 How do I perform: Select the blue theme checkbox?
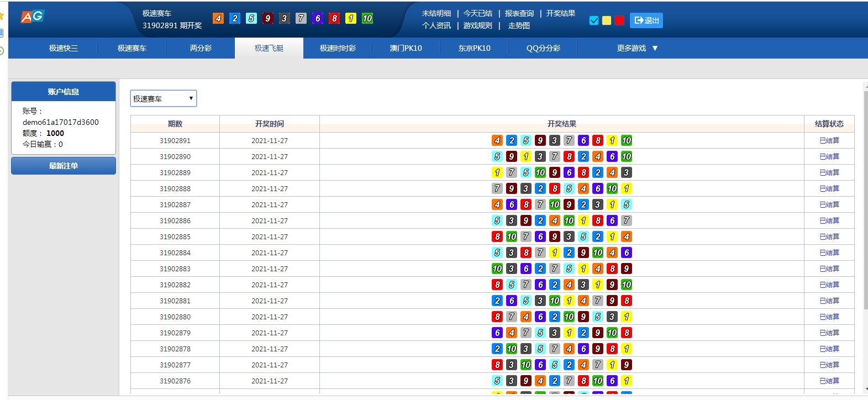point(594,20)
